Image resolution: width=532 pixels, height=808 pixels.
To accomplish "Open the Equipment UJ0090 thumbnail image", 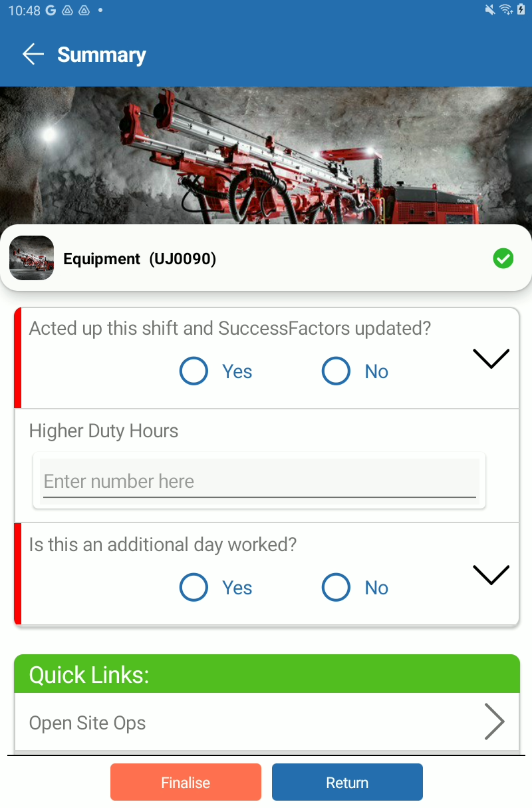I will [x=31, y=258].
